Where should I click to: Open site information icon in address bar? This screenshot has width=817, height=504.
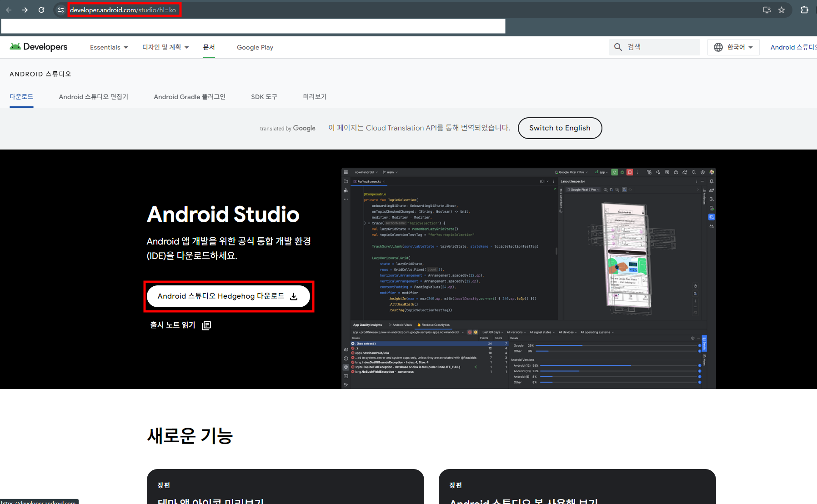point(60,10)
